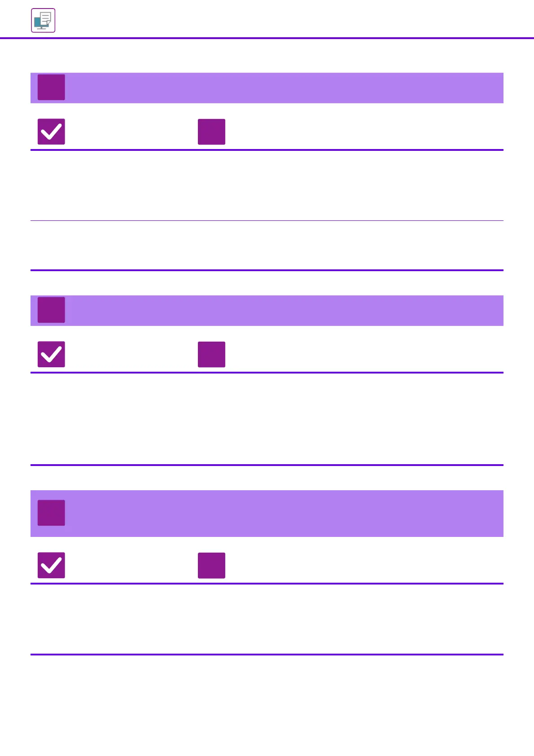Click the top section's lower blank content row
This screenshot has width=534, height=756.
(267, 245)
